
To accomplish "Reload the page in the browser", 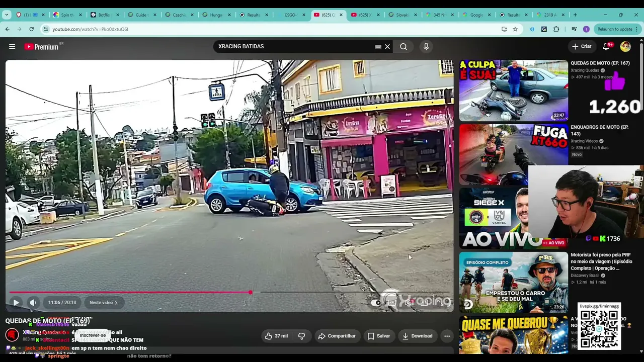I will pyautogui.click(x=31, y=29).
